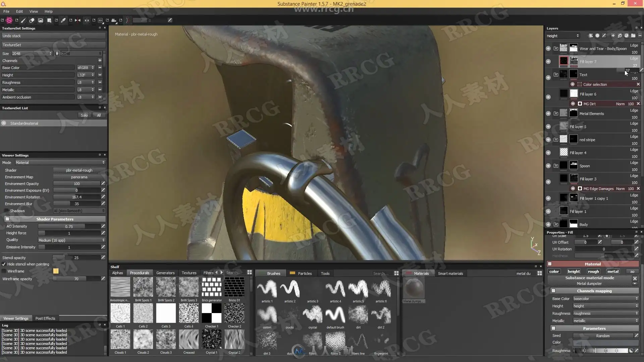Select the Paint brush tool in toolbar
The width and height of the screenshot is (644, 362).
23,20
